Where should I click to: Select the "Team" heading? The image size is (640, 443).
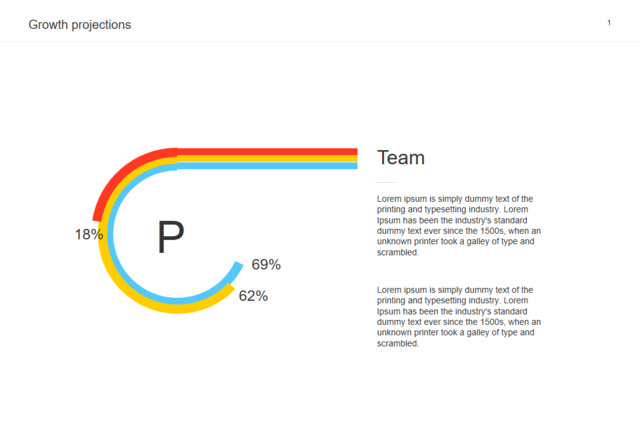click(x=401, y=158)
